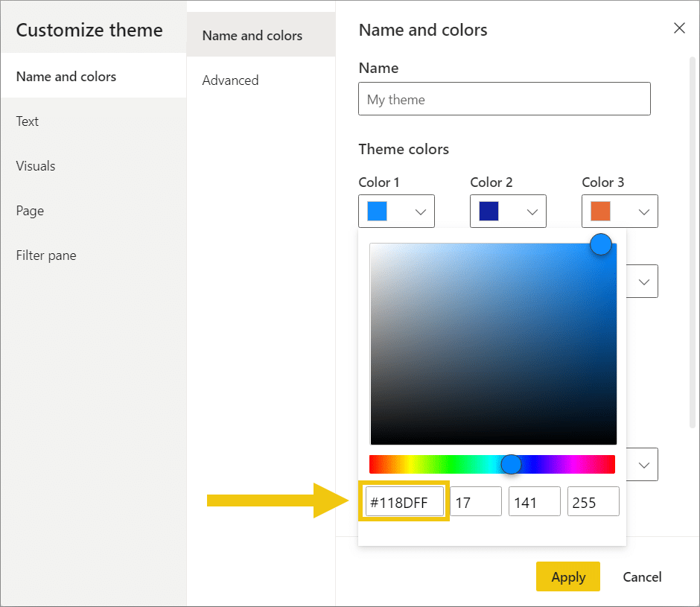Select the Name and colors sub-tab
The width and height of the screenshot is (700, 607).
coord(252,35)
